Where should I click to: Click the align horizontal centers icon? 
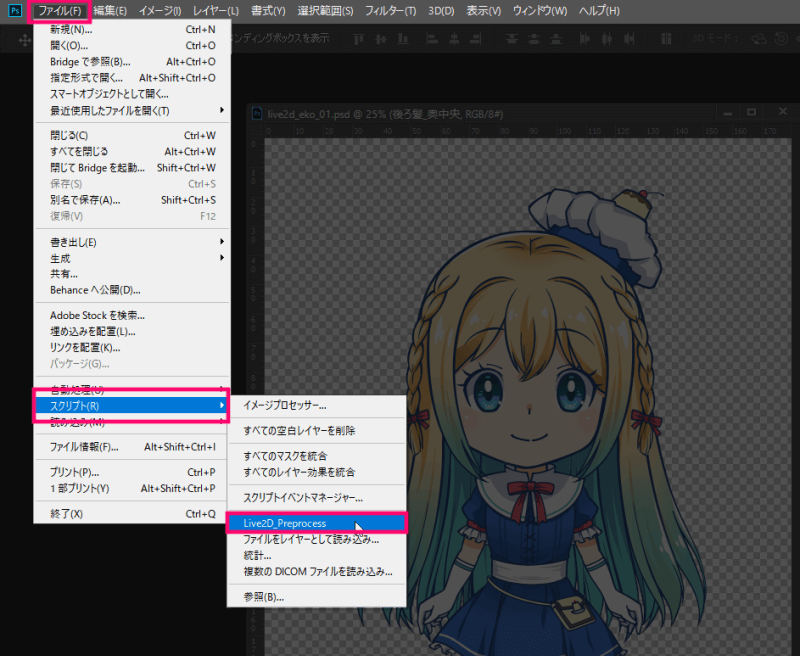[x=454, y=39]
